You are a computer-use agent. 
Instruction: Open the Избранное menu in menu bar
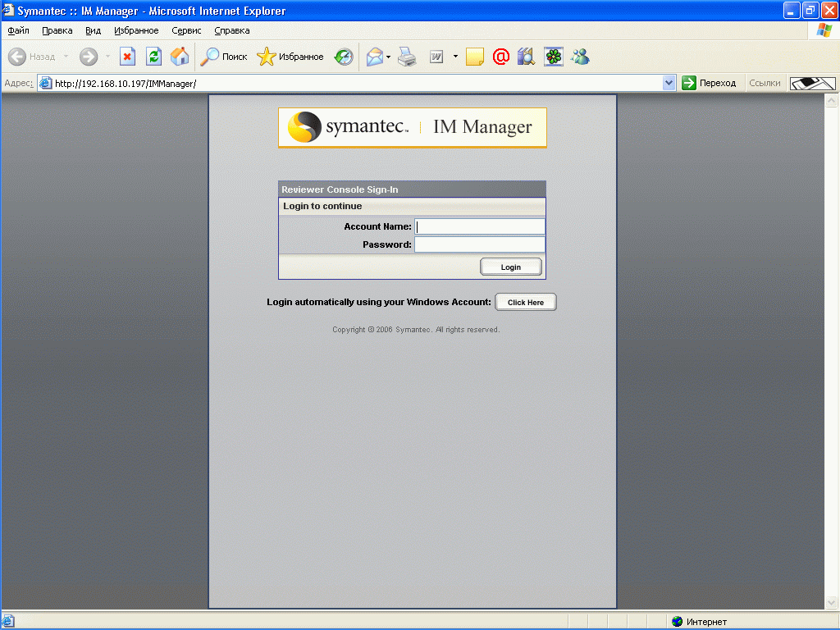click(x=136, y=30)
